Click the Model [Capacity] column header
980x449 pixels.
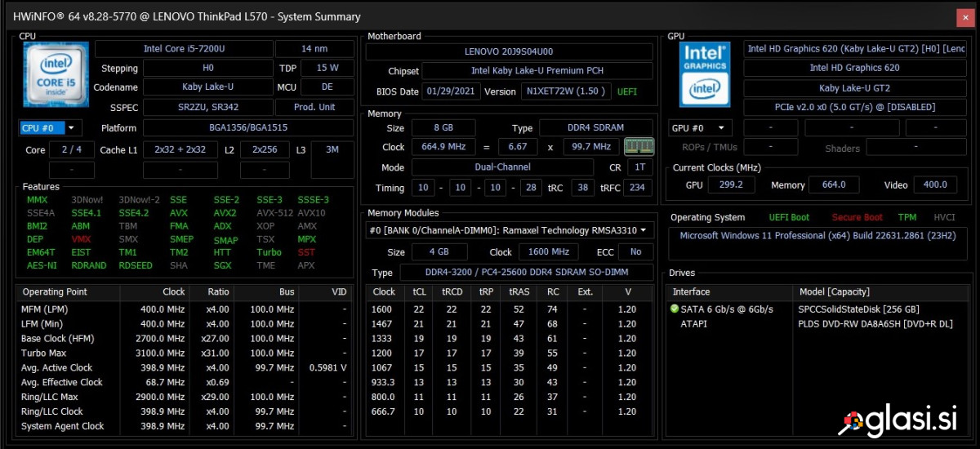tap(833, 291)
